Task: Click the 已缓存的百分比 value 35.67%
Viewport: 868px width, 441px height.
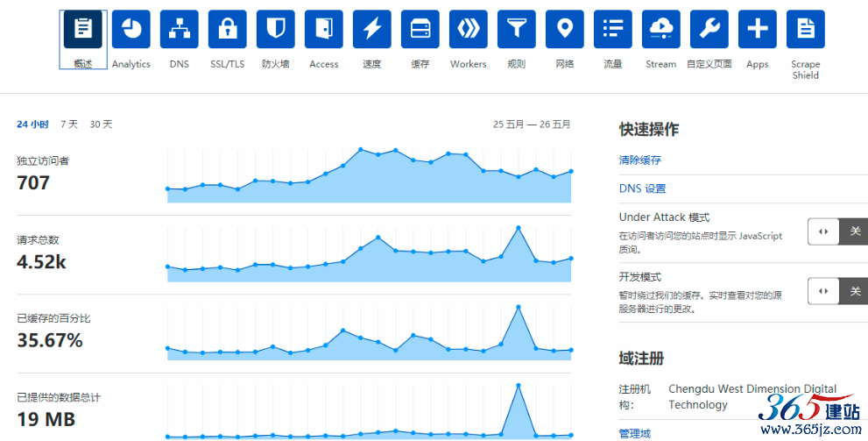Action: 50,340
